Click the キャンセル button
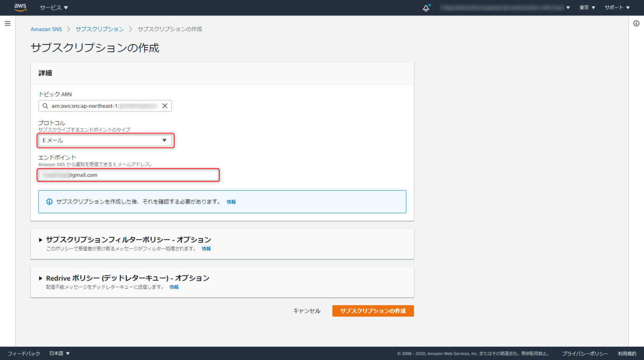Image resolution: width=644 pixels, height=360 pixels. pyautogui.click(x=306, y=311)
